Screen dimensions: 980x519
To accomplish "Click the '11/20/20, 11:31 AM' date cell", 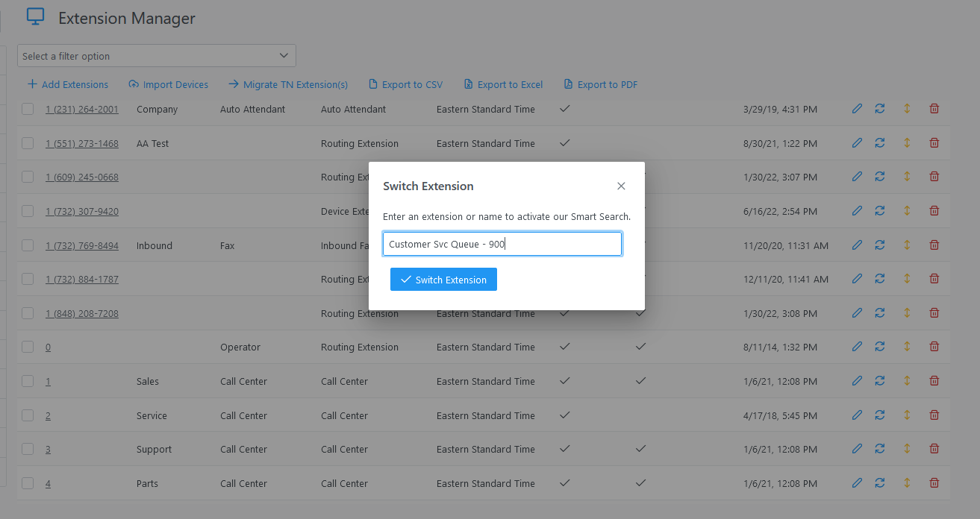I will point(786,245).
